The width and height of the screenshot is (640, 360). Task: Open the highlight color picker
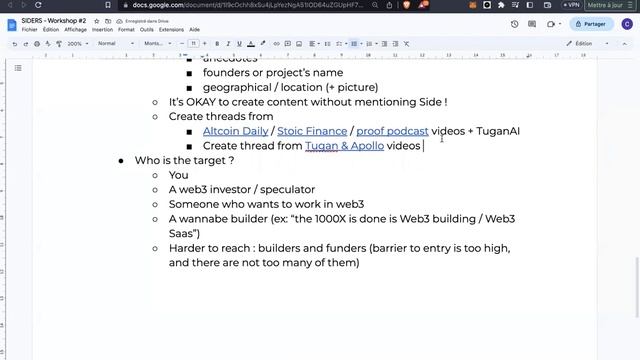[x=263, y=44]
